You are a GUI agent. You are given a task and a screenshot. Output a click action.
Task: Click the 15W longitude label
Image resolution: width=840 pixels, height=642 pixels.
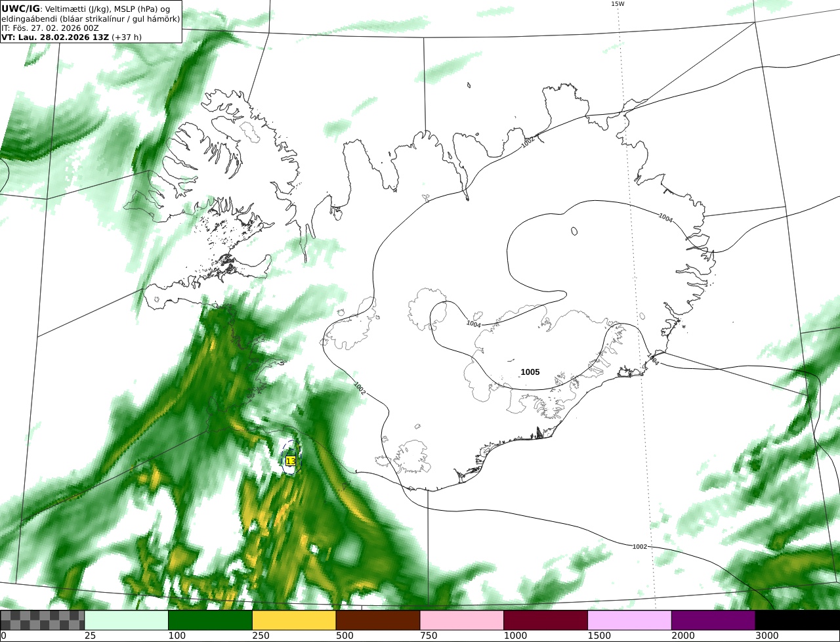(618, 4)
